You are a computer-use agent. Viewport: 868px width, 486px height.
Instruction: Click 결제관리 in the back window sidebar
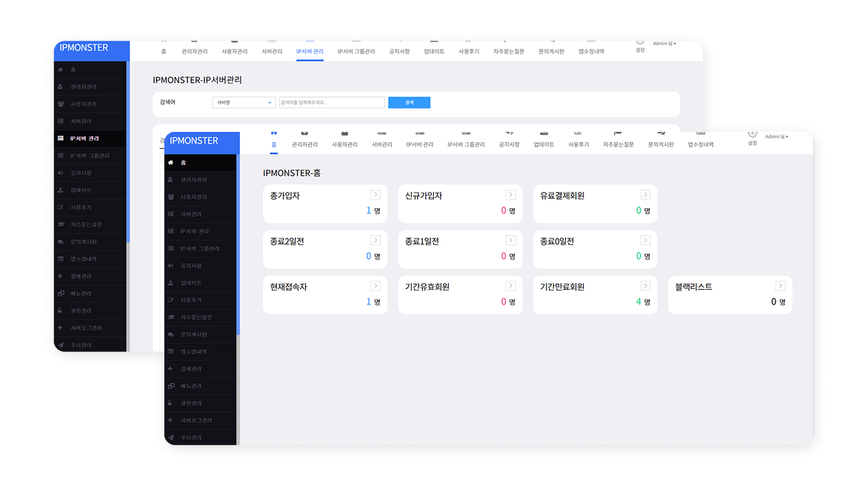(90, 276)
